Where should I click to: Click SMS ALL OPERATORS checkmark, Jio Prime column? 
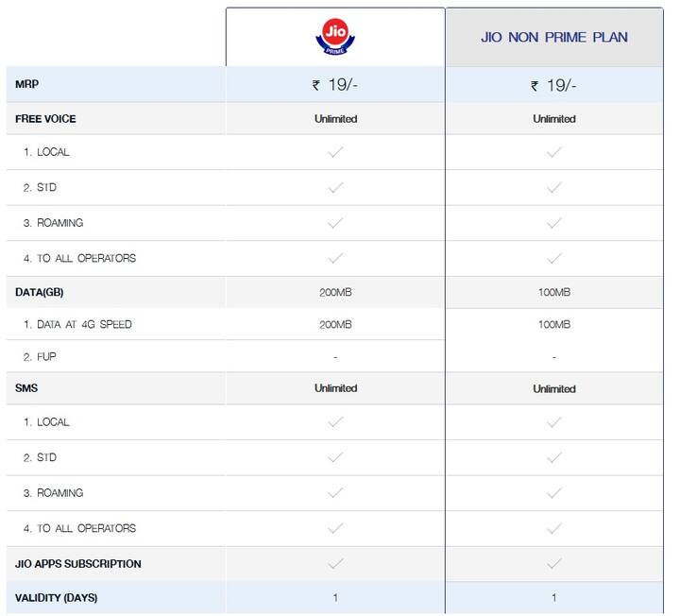pos(335,528)
